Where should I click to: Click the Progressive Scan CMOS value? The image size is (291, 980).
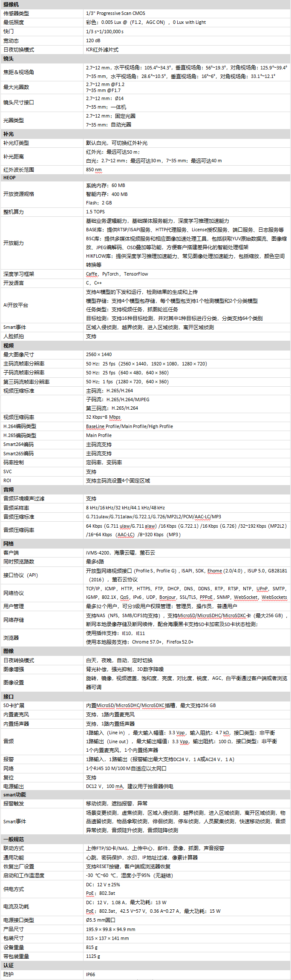[115, 14]
